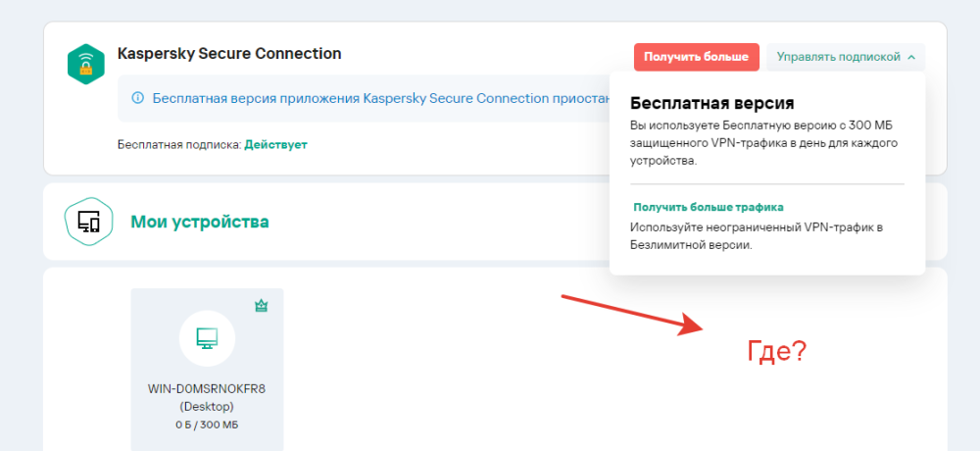Click the "Kaspersky Secure Connection" title text
This screenshot has height=451, width=980.
pyautogui.click(x=229, y=54)
